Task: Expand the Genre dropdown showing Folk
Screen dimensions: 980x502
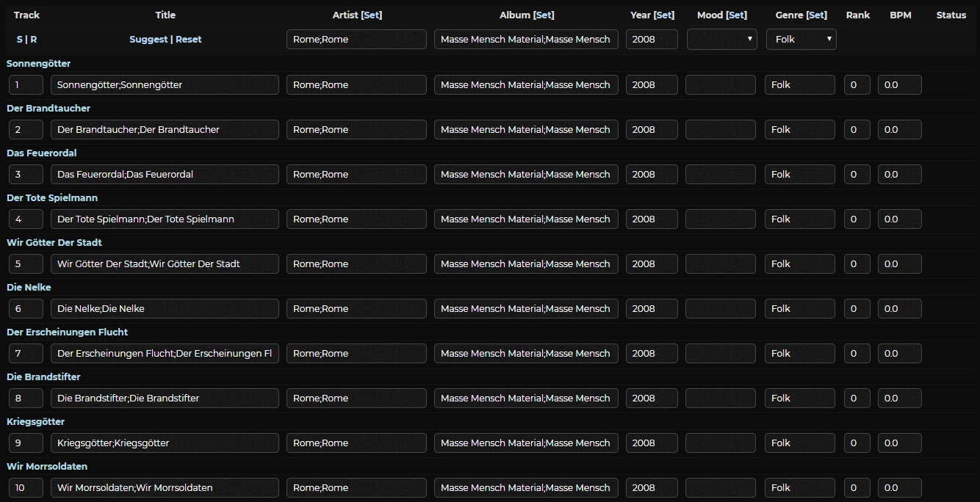Action: coord(801,40)
